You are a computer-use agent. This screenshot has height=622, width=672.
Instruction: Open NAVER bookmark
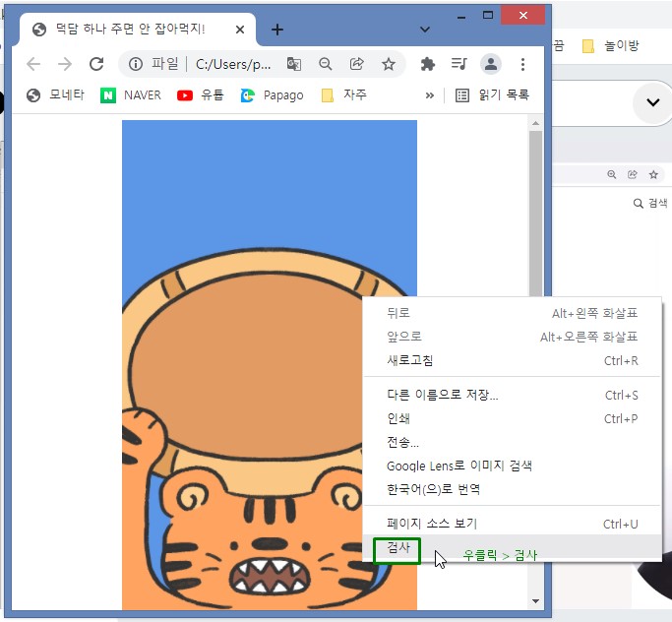[x=131, y=95]
